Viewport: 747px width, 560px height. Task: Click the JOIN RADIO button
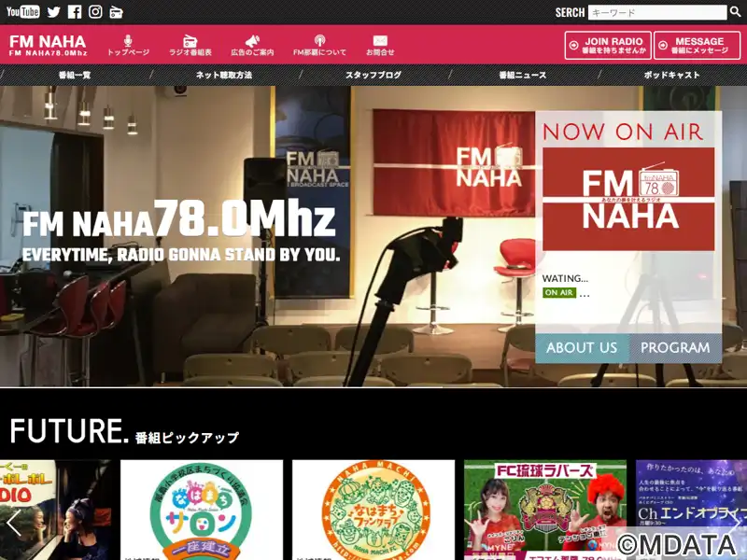point(608,45)
